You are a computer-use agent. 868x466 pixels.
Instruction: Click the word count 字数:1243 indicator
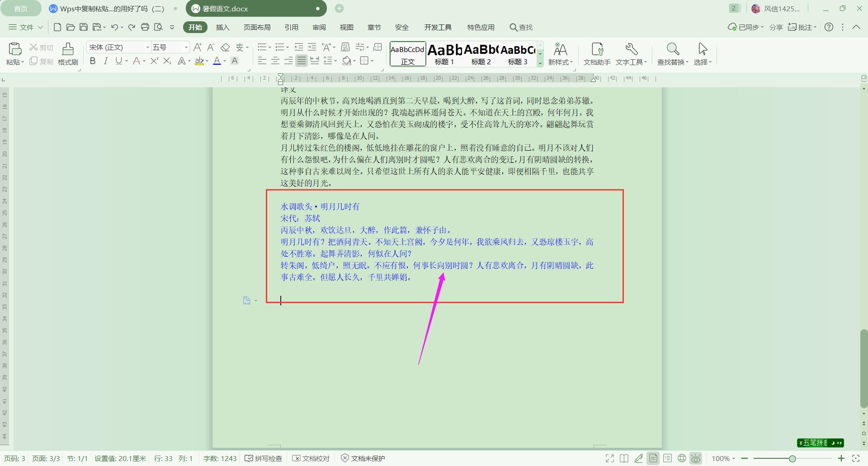click(x=220, y=458)
